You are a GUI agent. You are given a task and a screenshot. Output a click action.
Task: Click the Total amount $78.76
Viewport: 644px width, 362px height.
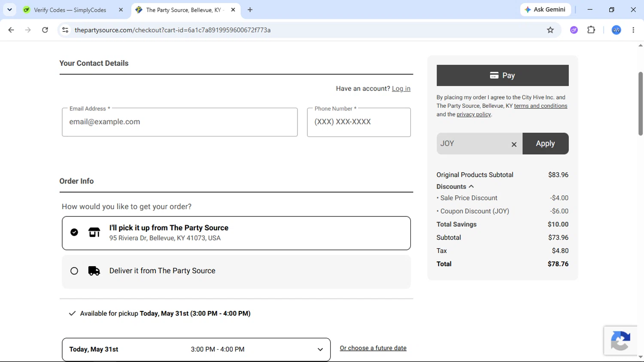click(x=558, y=264)
